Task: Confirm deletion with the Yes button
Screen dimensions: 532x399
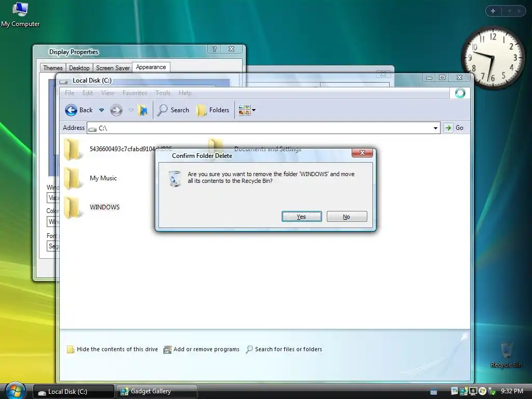Action: pos(302,217)
